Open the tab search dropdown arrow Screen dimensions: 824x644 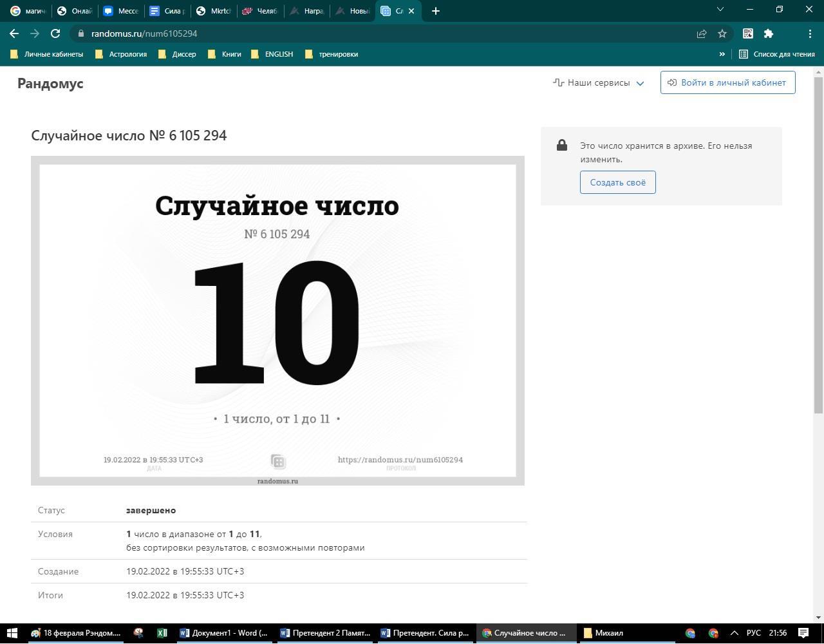click(720, 9)
